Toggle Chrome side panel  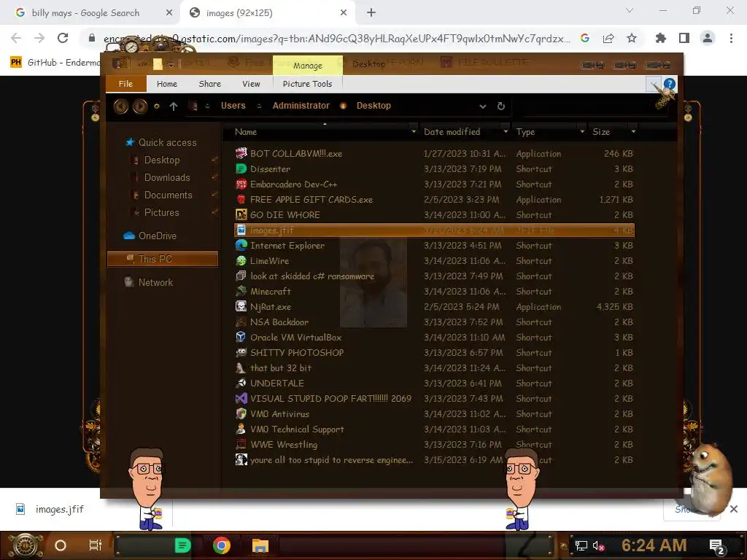pos(684,38)
